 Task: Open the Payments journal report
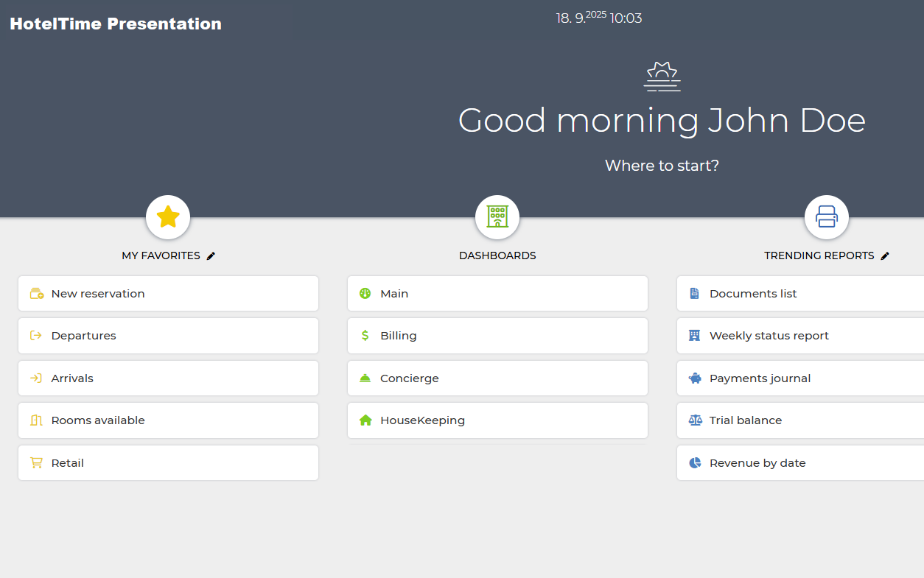tap(800, 378)
